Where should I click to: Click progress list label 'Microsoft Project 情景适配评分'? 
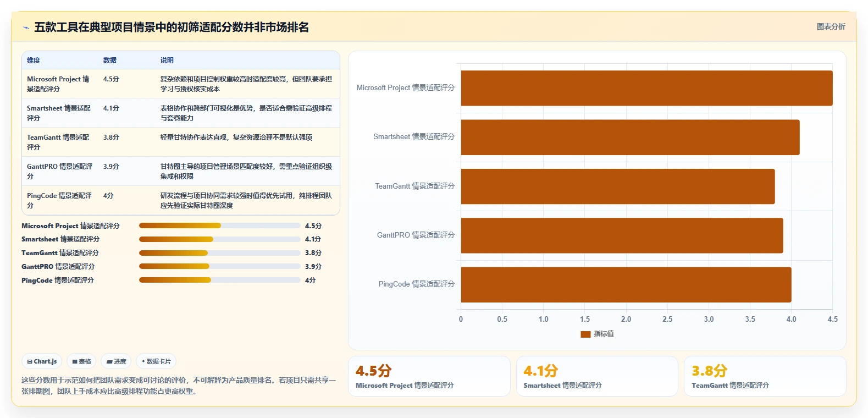(x=70, y=226)
